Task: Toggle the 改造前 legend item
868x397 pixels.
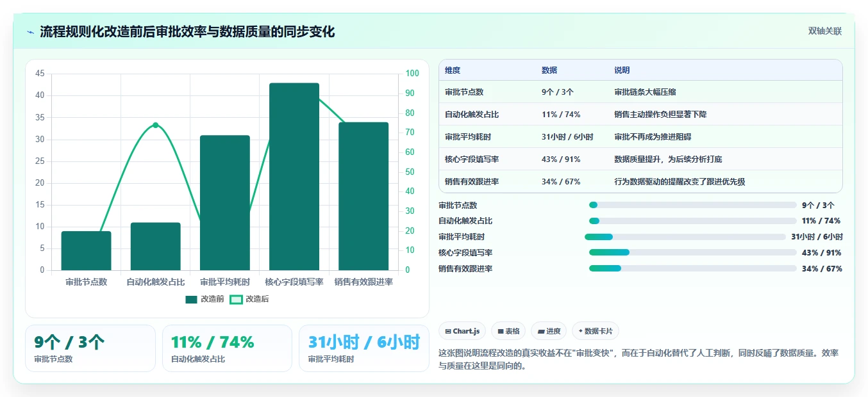Action: (x=204, y=299)
